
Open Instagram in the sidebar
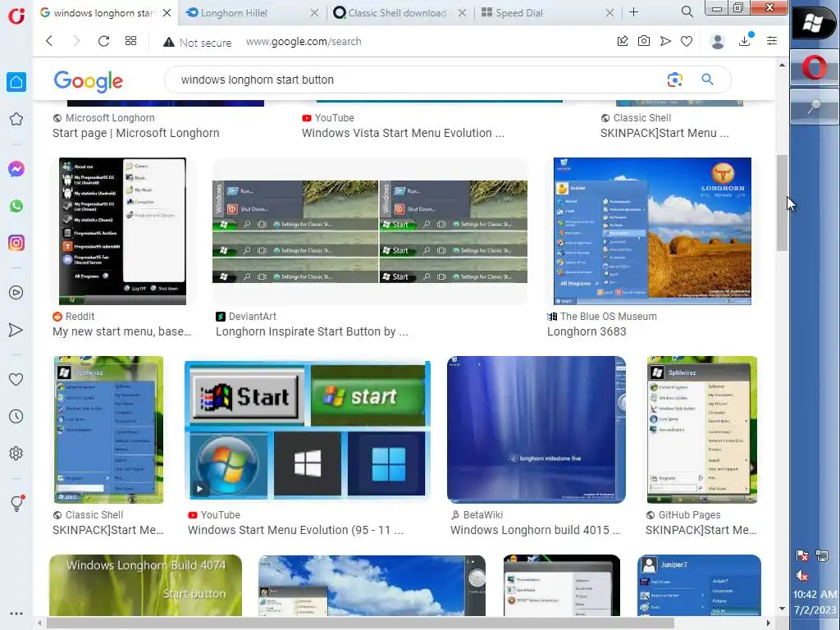point(16,243)
